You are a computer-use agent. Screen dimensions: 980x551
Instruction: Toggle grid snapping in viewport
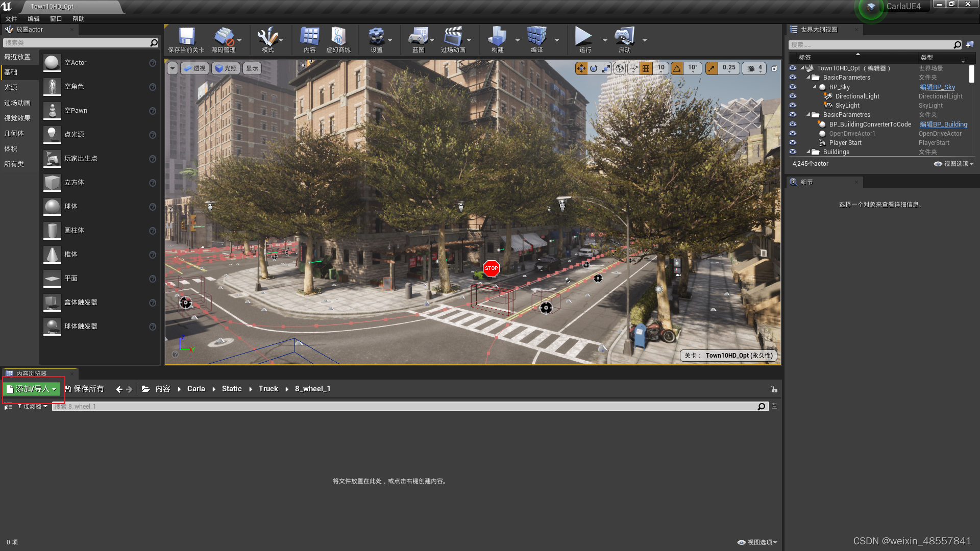click(646, 68)
